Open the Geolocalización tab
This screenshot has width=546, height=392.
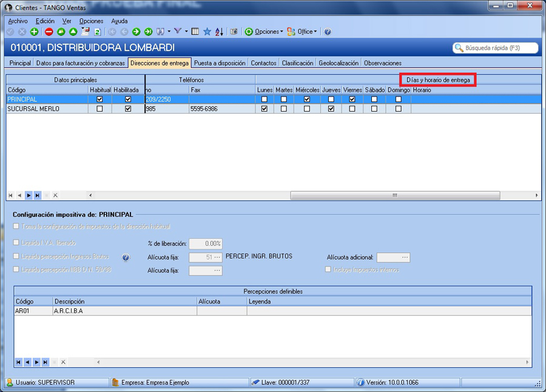339,63
